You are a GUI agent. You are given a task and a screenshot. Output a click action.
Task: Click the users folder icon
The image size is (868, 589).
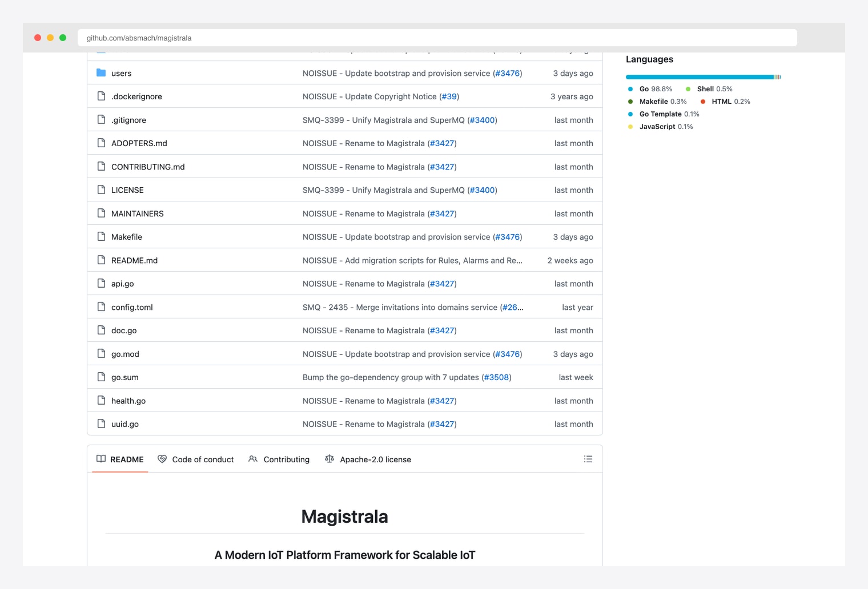point(101,72)
